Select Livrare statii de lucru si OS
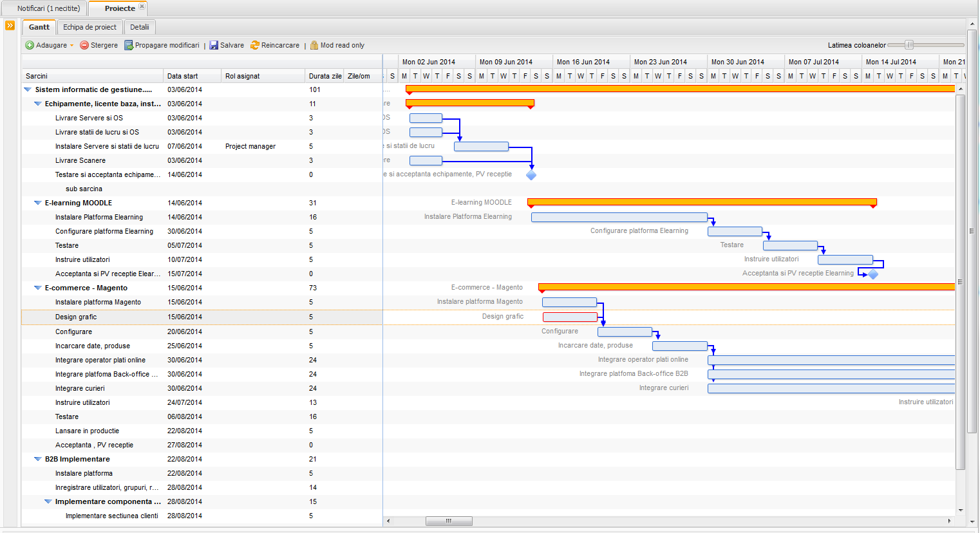 (x=202, y=132)
